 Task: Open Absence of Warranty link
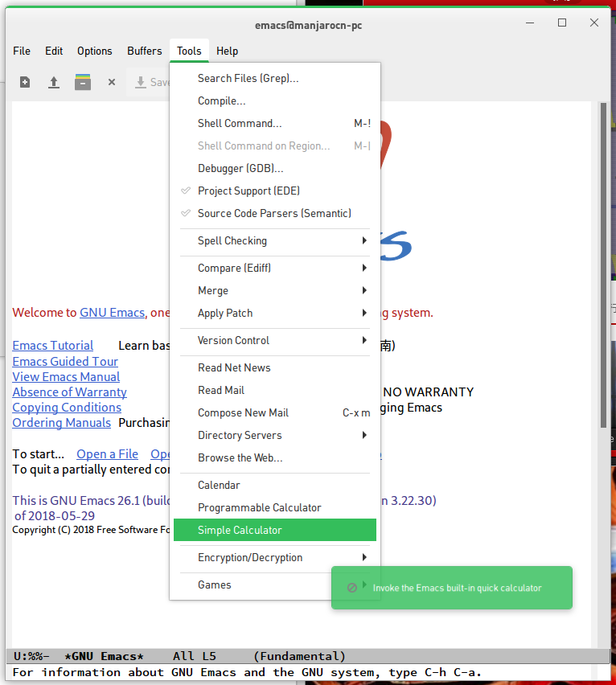pos(69,392)
